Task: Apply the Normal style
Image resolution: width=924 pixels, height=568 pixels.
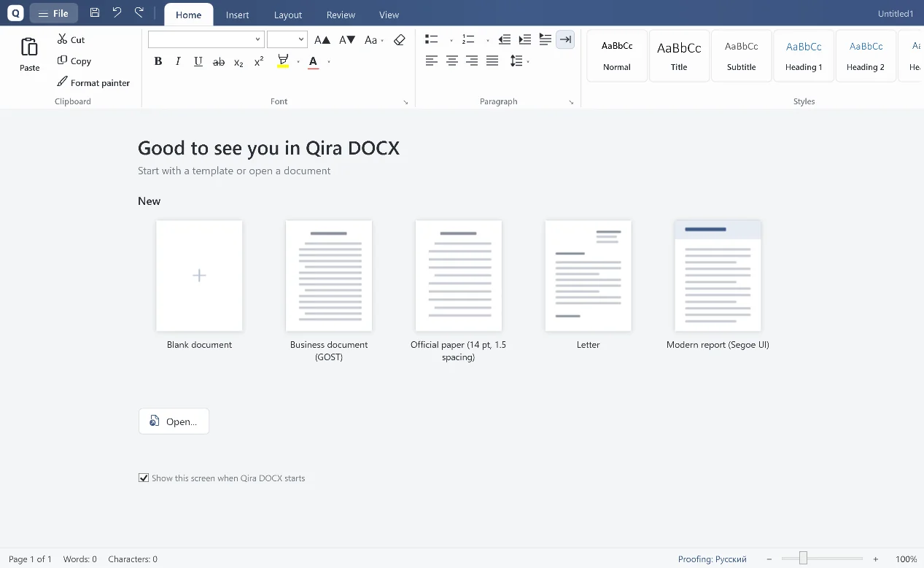Action: click(x=617, y=55)
